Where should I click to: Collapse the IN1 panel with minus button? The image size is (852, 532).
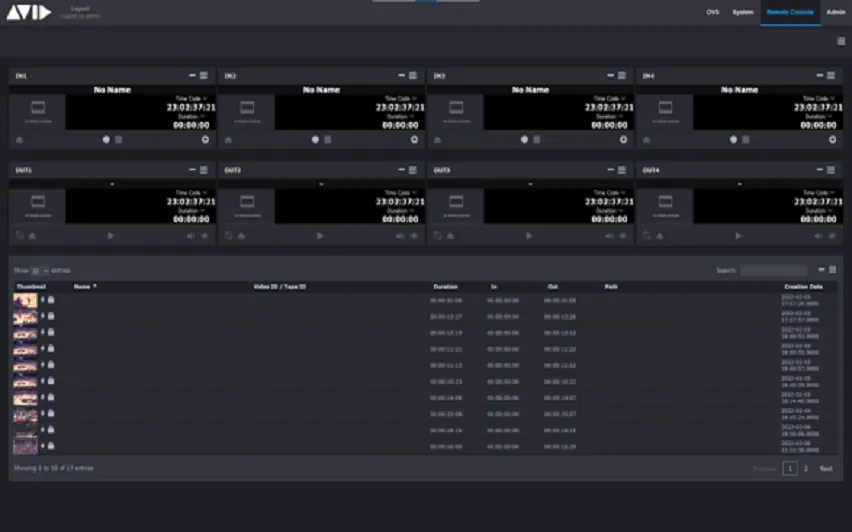[192, 76]
